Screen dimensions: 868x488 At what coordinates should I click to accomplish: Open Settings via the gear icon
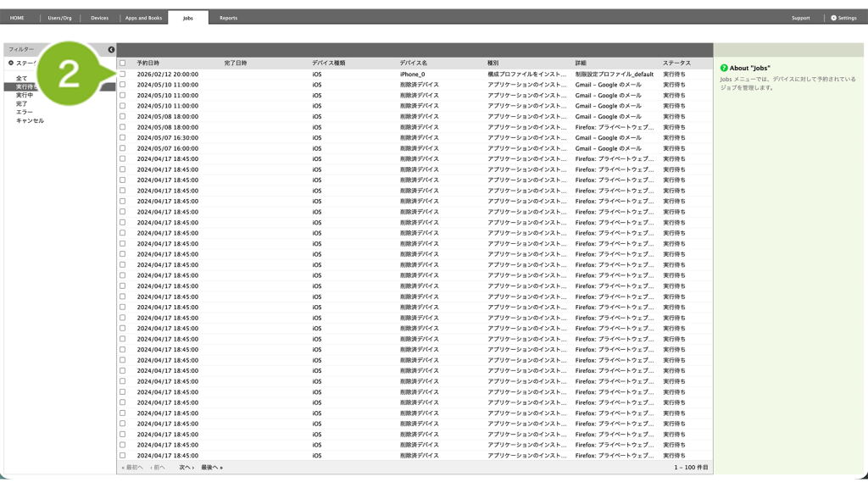[x=833, y=18]
